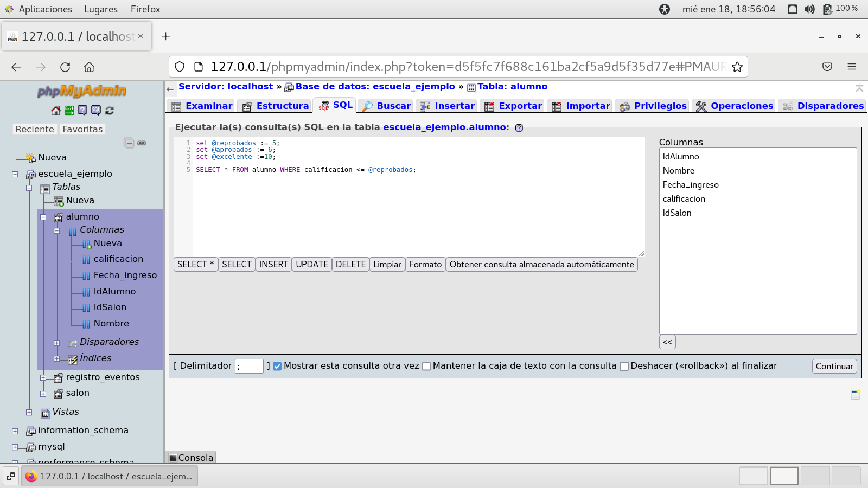Collapse the escuela_ejemplo database tree
This screenshot has width=868, height=488.
pyautogui.click(x=15, y=174)
